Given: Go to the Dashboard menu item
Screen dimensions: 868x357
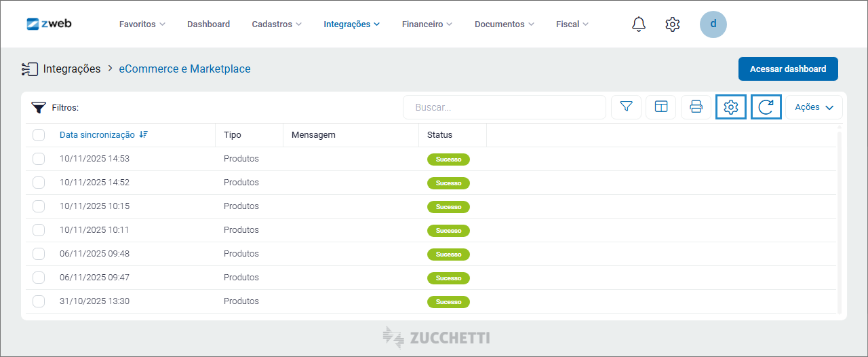Looking at the screenshot, I should pos(208,24).
